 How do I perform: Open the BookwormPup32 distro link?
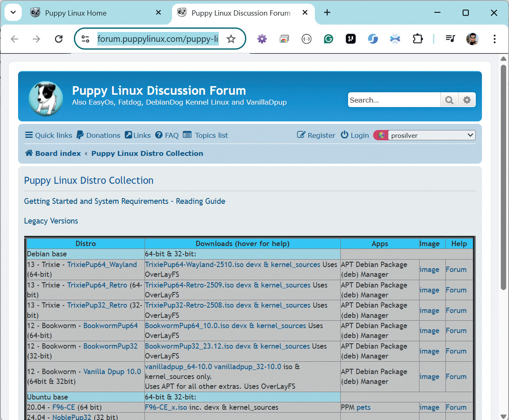point(110,346)
